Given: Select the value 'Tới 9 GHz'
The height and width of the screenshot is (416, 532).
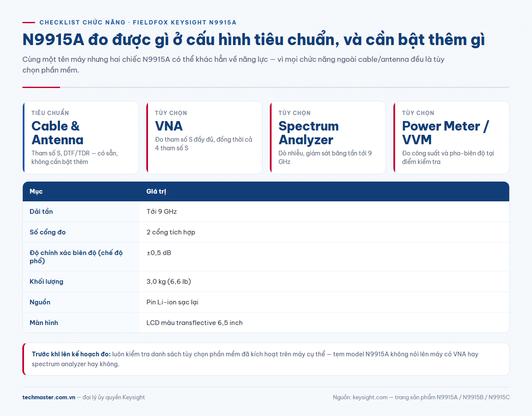Looking at the screenshot, I should [x=162, y=211].
